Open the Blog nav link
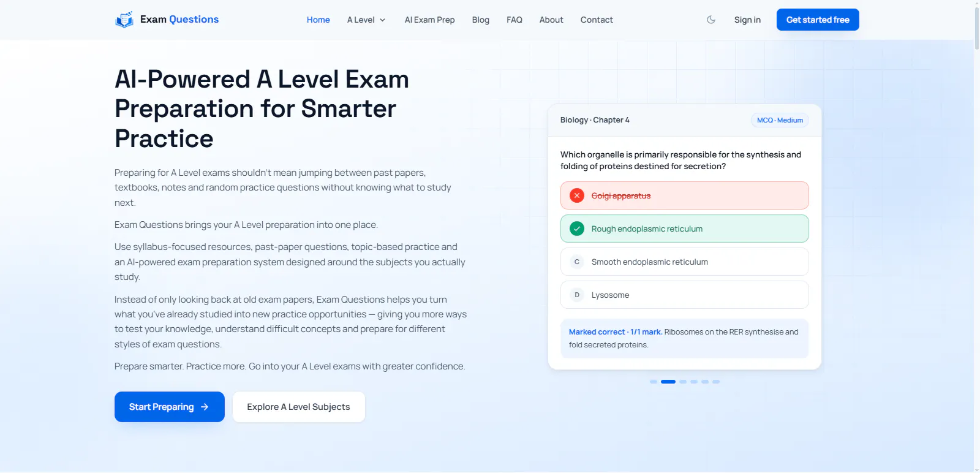The height and width of the screenshot is (473, 980). point(481,20)
